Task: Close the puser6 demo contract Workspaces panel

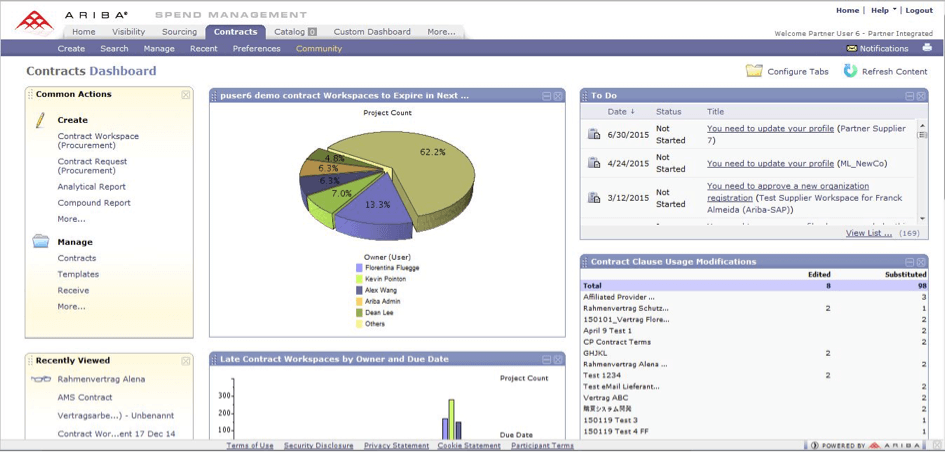Action: point(558,96)
